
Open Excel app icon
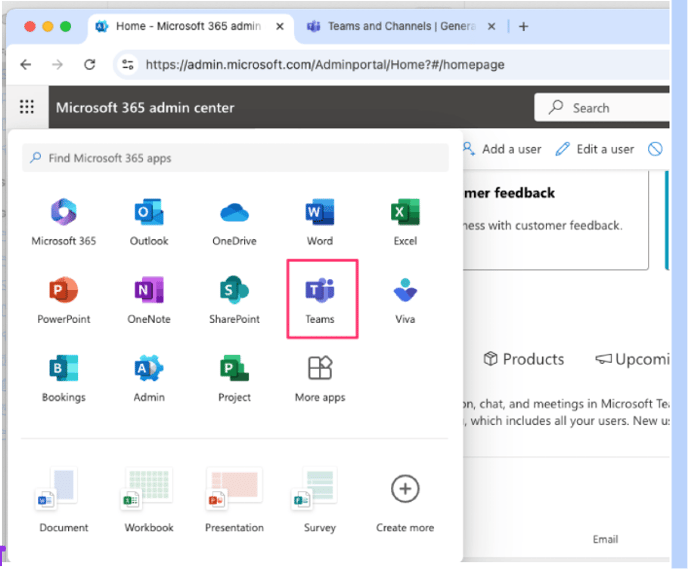tap(405, 212)
